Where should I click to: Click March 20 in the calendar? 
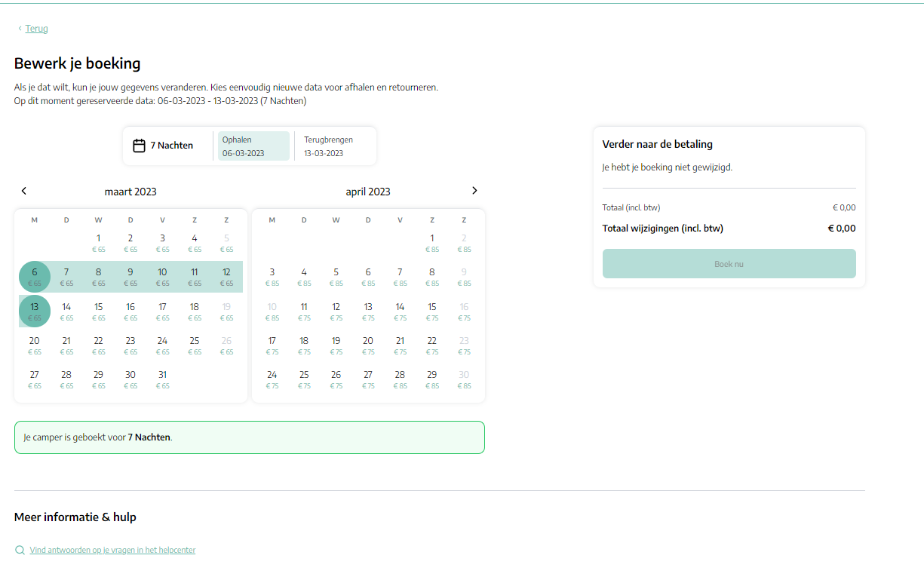pos(35,345)
